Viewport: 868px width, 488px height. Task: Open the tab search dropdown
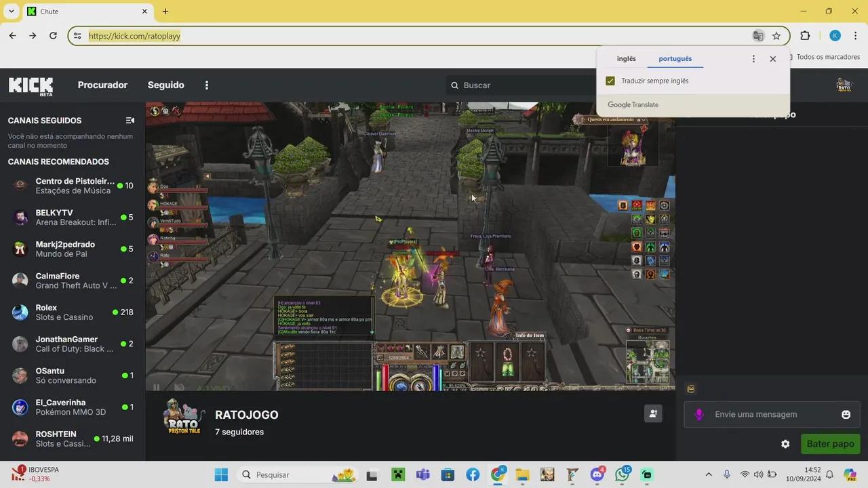[x=11, y=12]
